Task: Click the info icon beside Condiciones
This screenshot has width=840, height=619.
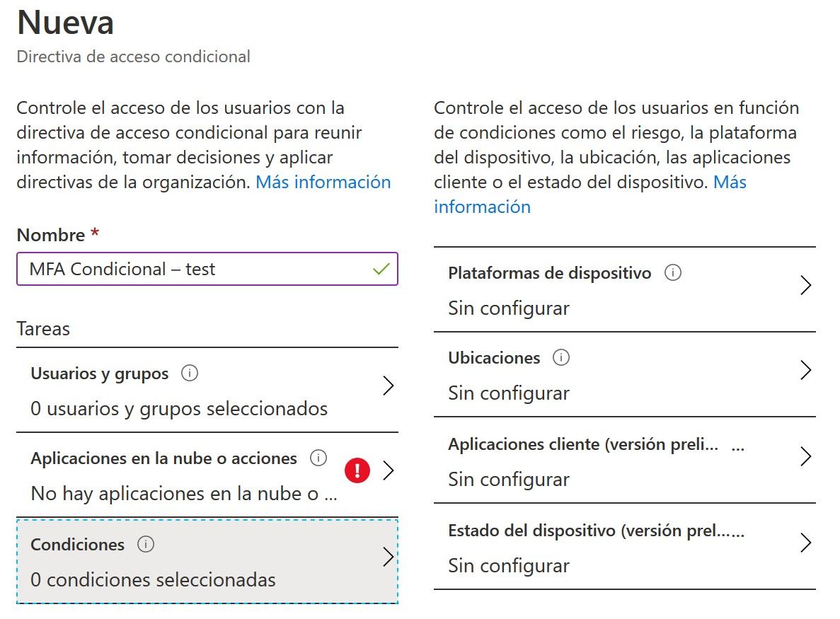Action: coord(146,544)
